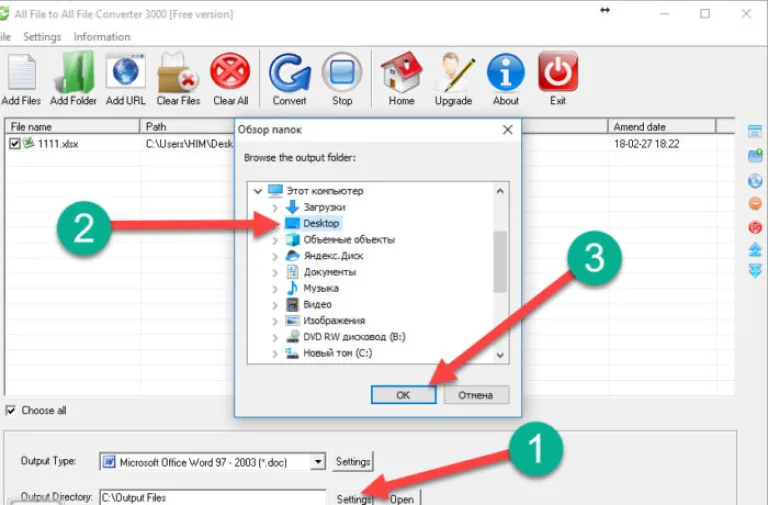Click the globe icon in right sidebar
768x505 pixels.
click(755, 180)
